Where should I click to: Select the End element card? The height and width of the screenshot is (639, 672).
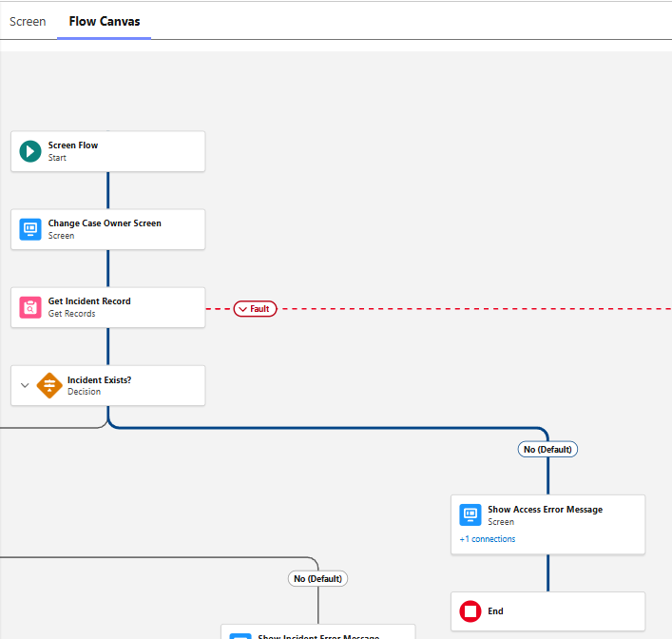[x=547, y=611]
